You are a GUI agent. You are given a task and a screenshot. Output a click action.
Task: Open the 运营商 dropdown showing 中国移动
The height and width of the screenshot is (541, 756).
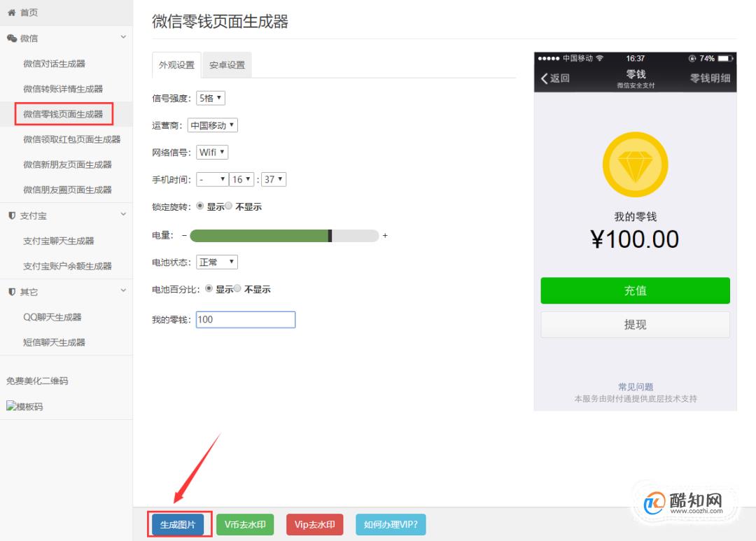[213, 125]
